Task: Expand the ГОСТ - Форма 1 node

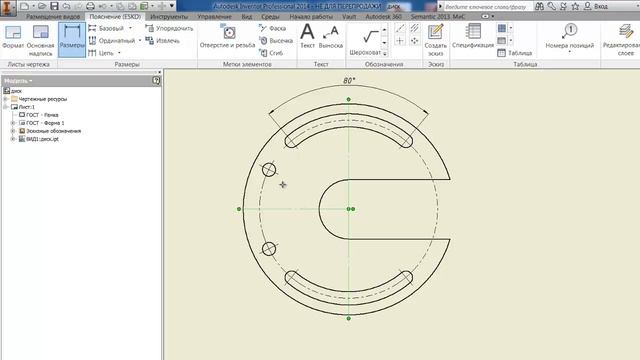Action: [13, 123]
